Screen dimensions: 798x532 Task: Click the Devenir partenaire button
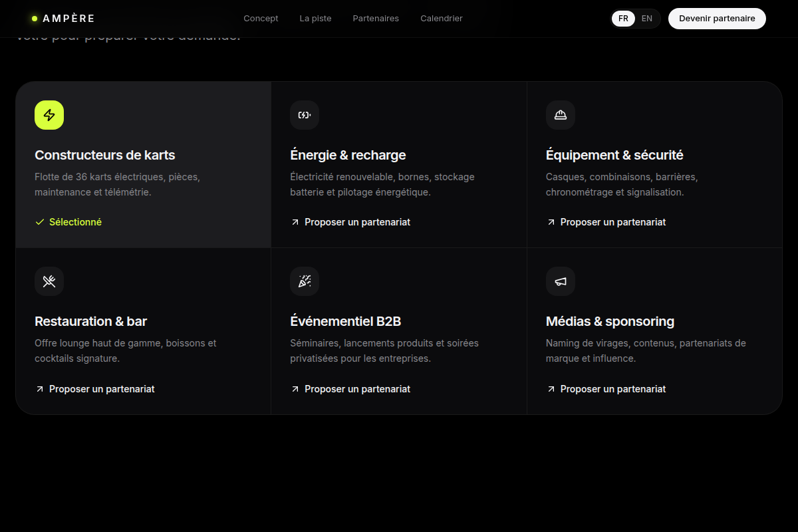pos(717,19)
